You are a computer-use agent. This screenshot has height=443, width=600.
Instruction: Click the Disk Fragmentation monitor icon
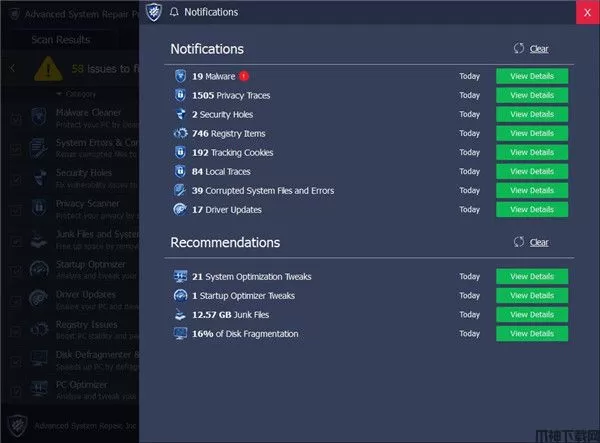pos(180,334)
